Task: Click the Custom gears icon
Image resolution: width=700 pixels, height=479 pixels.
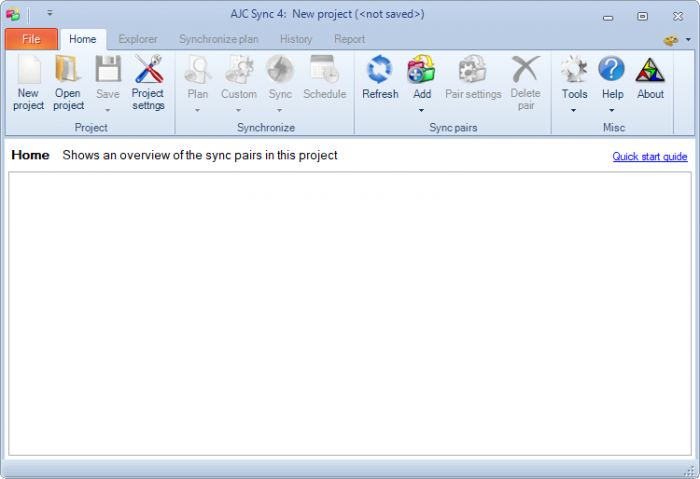Action: click(x=239, y=69)
